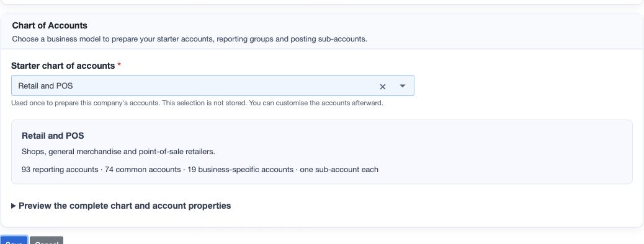Viewport: 644px width, 244px height.
Task: Click the 93 reporting accounts summary line
Action: coord(200,169)
